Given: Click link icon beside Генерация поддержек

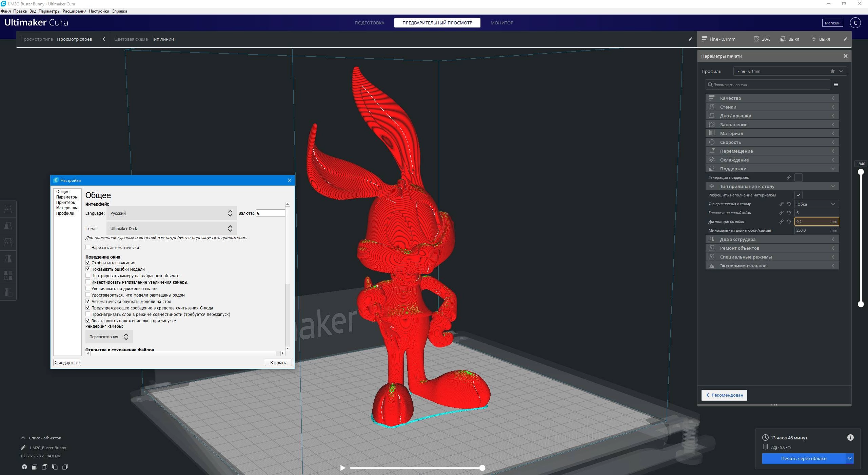Looking at the screenshot, I should [789, 177].
